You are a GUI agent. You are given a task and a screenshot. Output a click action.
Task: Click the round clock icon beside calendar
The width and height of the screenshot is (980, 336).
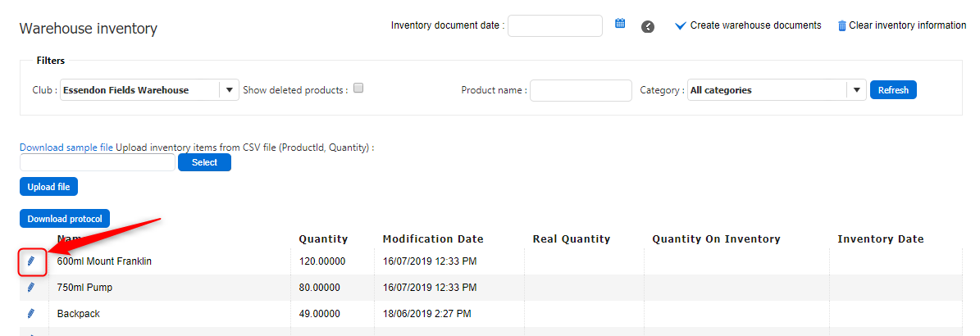(648, 26)
